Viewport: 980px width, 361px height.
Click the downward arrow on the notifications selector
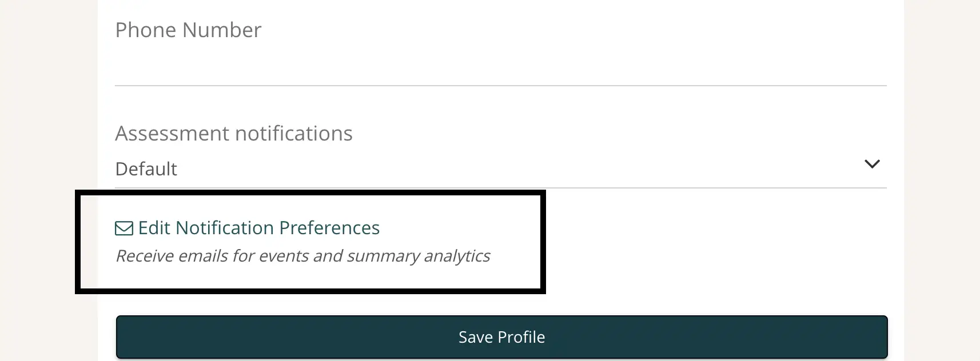pos(873,165)
